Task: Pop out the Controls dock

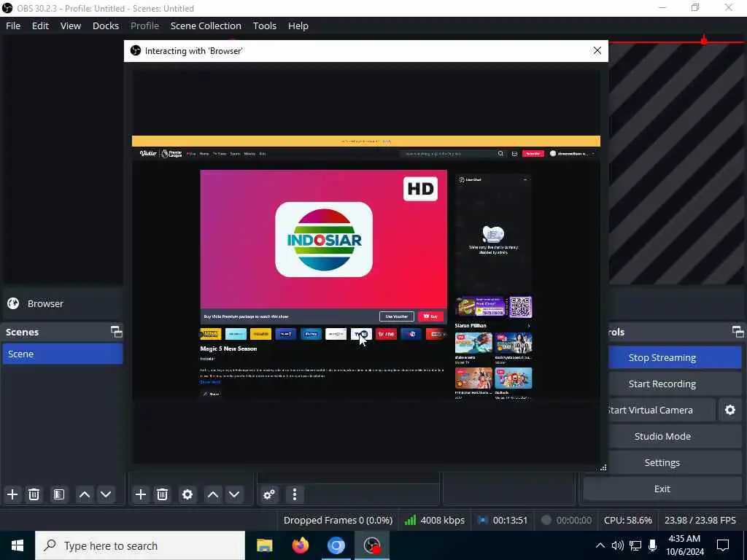Action: (x=738, y=332)
